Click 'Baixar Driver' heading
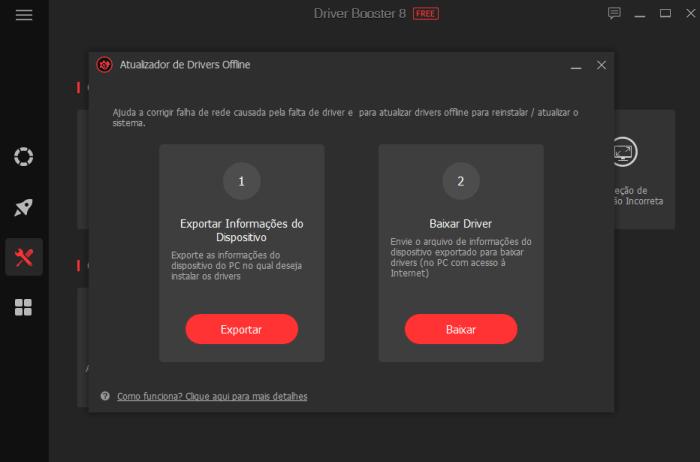Viewport: 700px width, 462px height. (x=460, y=224)
